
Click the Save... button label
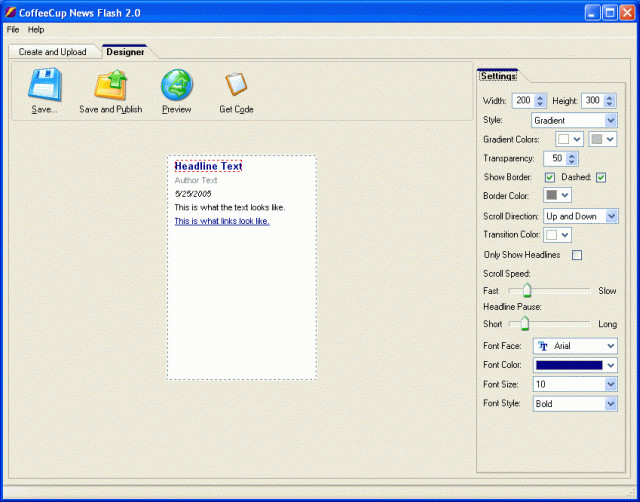click(x=44, y=109)
